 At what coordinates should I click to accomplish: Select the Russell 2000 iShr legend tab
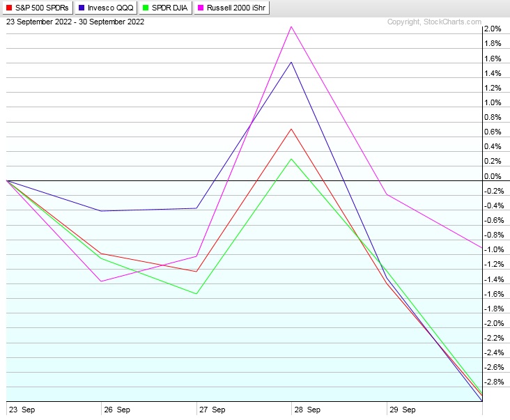point(231,8)
